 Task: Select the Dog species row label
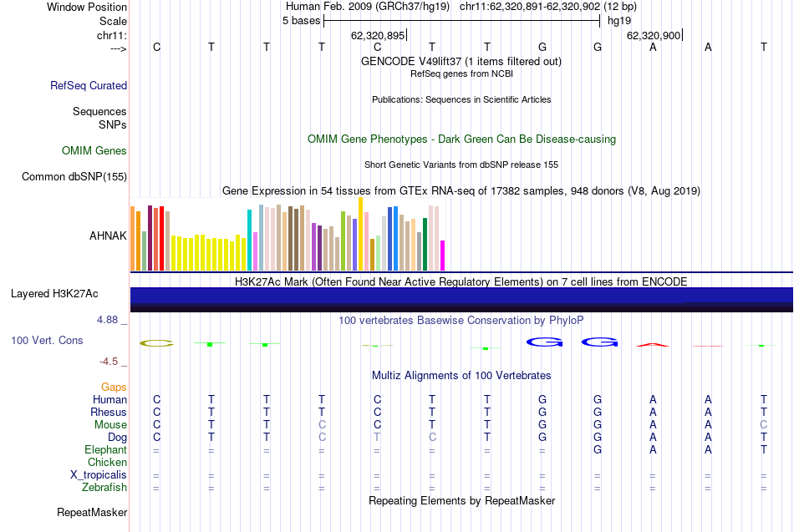tap(117, 438)
